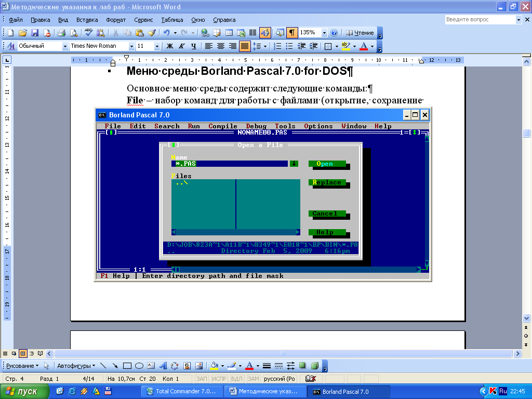Apply red font color button
Image resolution: width=532 pixels, height=399 pixels.
tap(363, 46)
